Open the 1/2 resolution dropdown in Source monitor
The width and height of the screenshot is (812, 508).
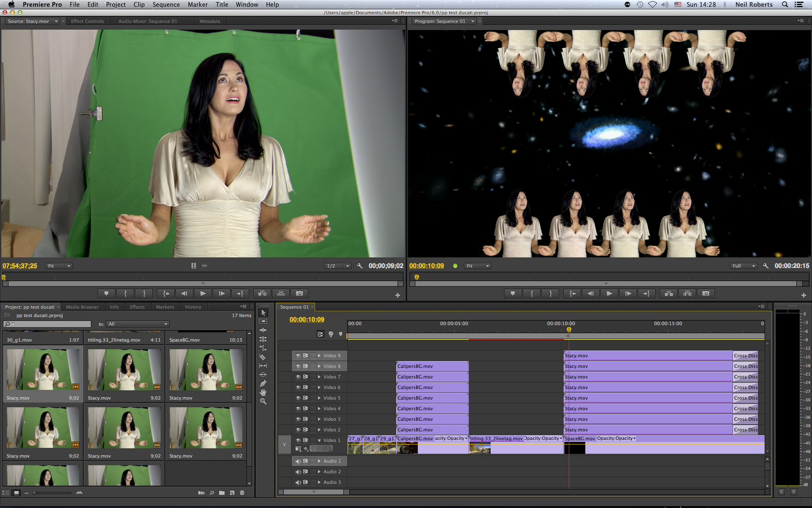[x=337, y=265]
